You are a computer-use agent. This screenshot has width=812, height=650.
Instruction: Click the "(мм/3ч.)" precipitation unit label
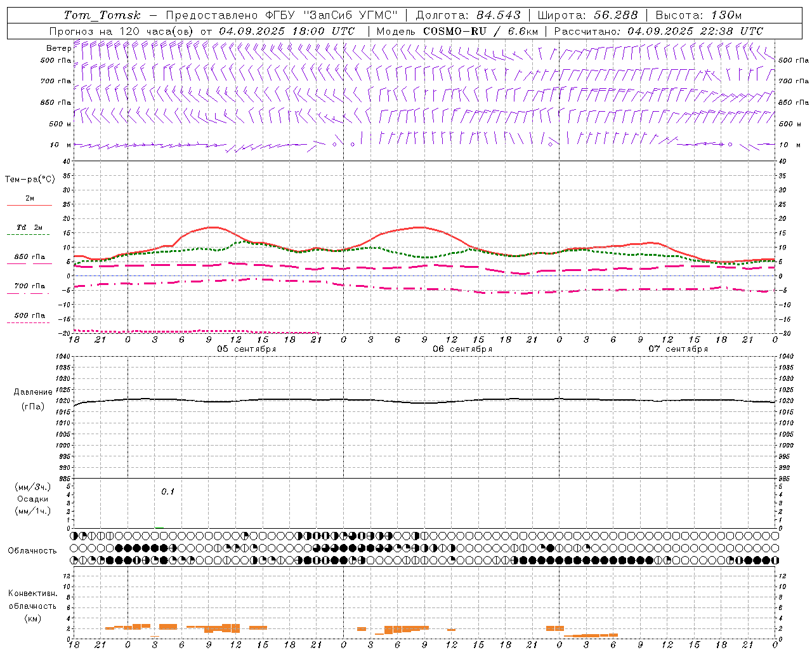pos(32,487)
